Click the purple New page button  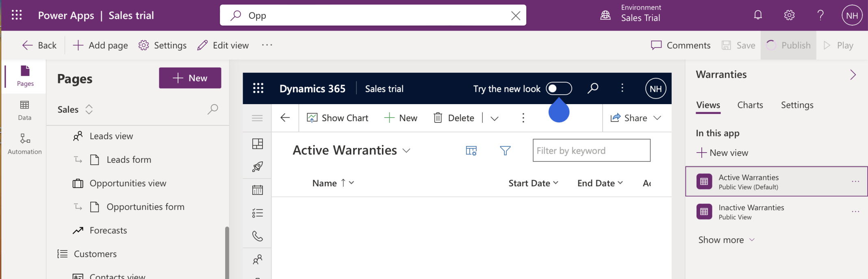[x=190, y=78]
